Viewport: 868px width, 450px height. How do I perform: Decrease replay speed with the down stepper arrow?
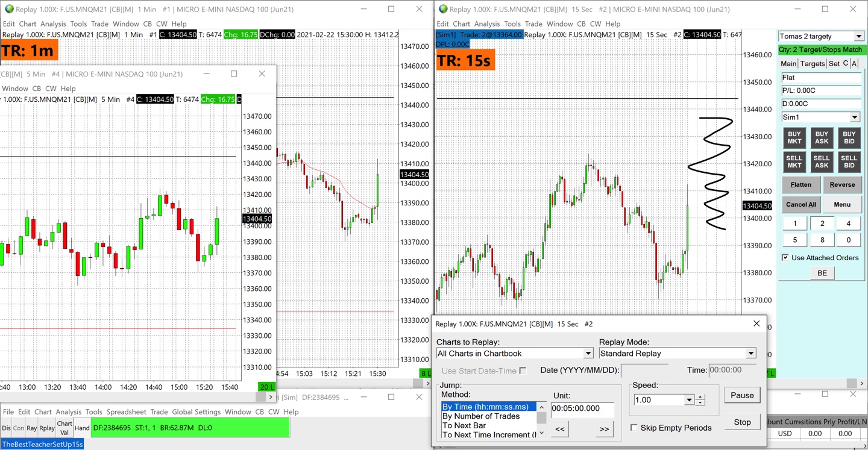[x=700, y=403]
